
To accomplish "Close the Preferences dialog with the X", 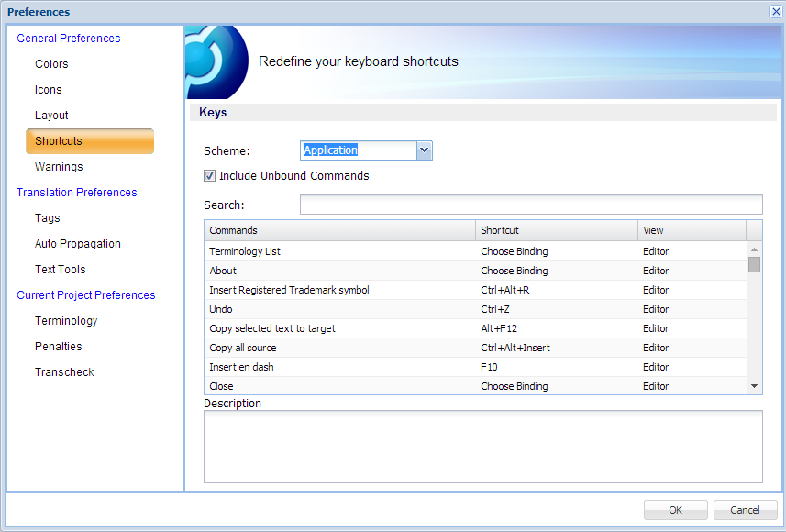I will coord(776,12).
